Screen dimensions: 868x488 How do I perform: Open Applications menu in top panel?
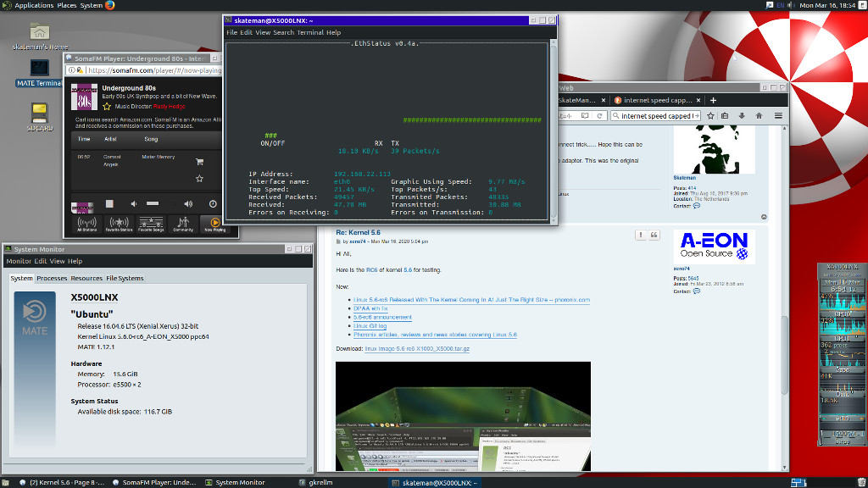pyautogui.click(x=34, y=5)
